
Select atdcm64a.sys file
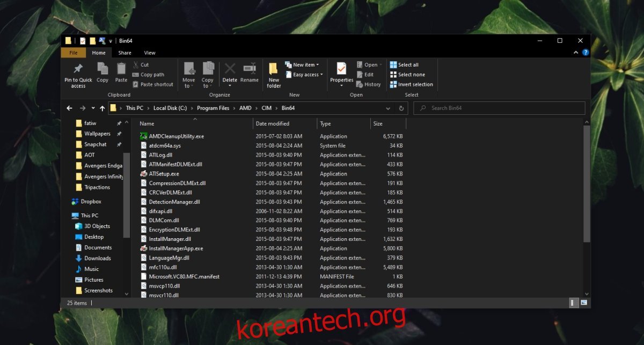coord(165,145)
